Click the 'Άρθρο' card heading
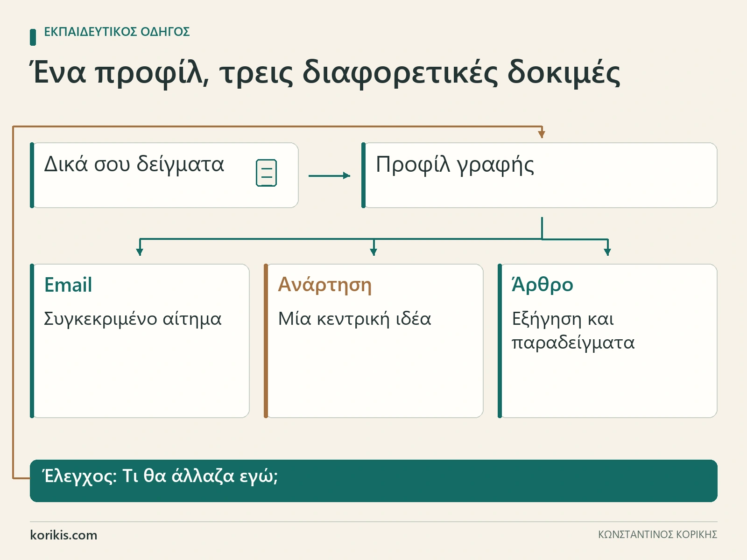Viewport: 747px width, 560px height. (543, 284)
